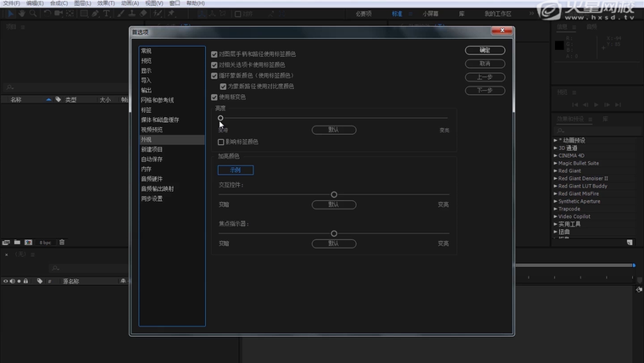This screenshot has width=644, height=363.
Task: Click the eye video column icon in timeline
Action: pos(6,281)
